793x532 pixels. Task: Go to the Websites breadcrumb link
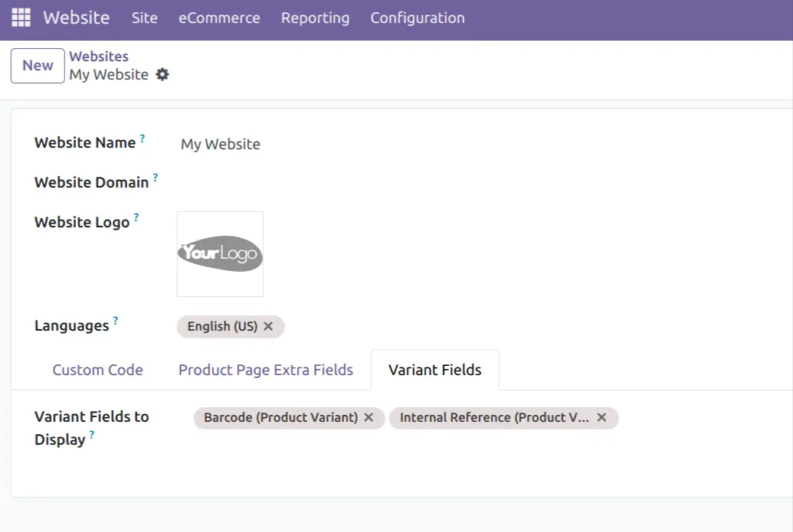[99, 57]
